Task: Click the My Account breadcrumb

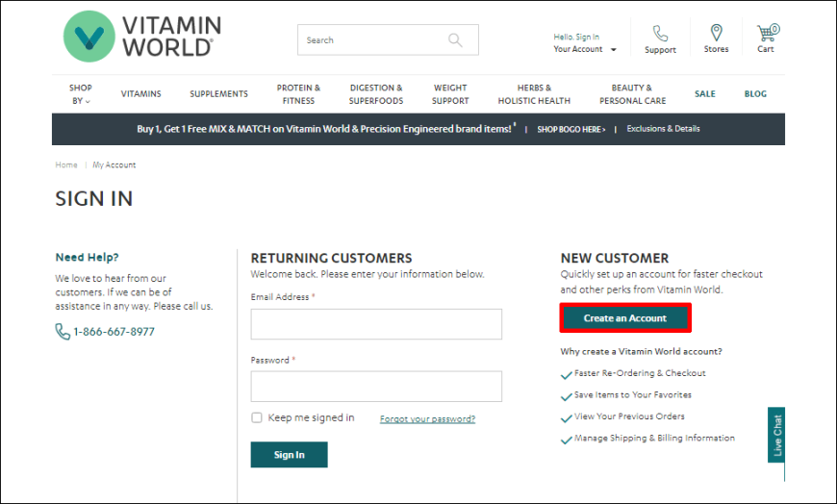Action: coord(114,165)
